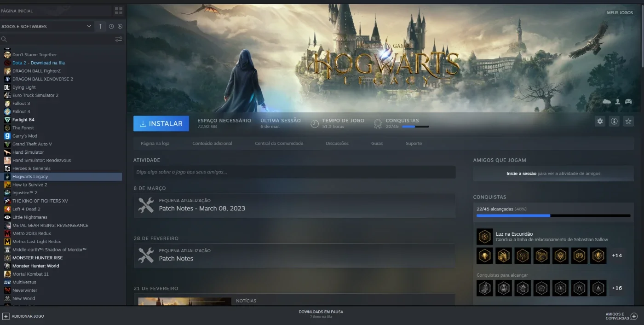
Task: Go to Central da Comunidade tab
Action: [279, 143]
